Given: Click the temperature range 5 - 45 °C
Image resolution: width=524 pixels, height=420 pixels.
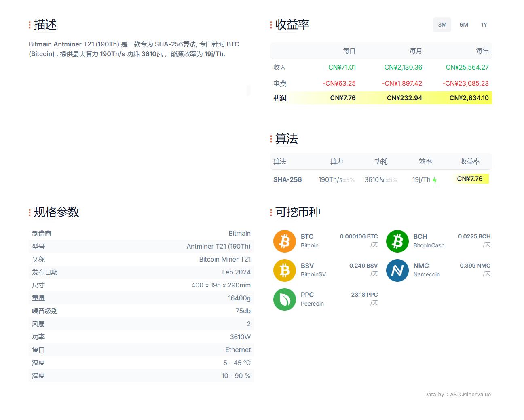Looking at the screenshot, I should click(237, 363).
